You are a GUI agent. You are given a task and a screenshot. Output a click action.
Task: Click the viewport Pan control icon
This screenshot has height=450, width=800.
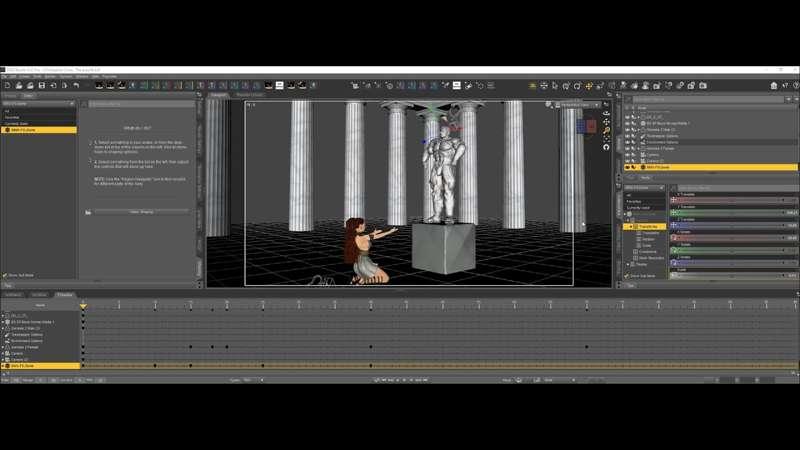click(606, 122)
